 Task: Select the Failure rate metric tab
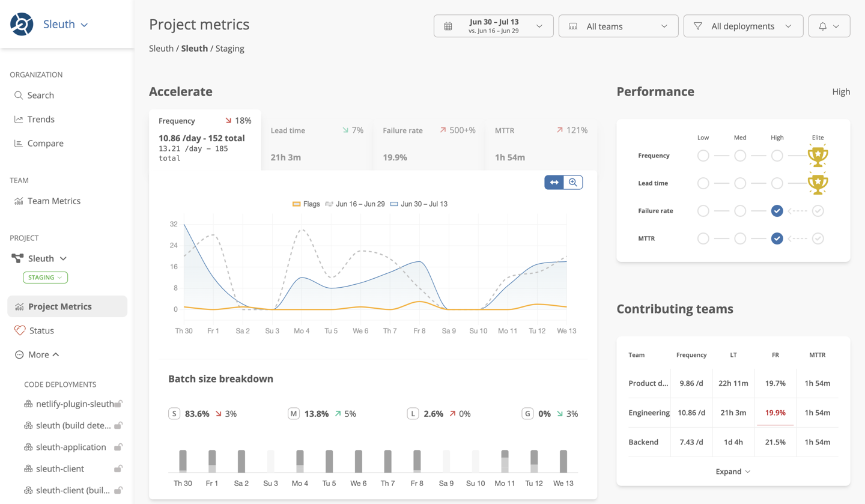[429, 145]
